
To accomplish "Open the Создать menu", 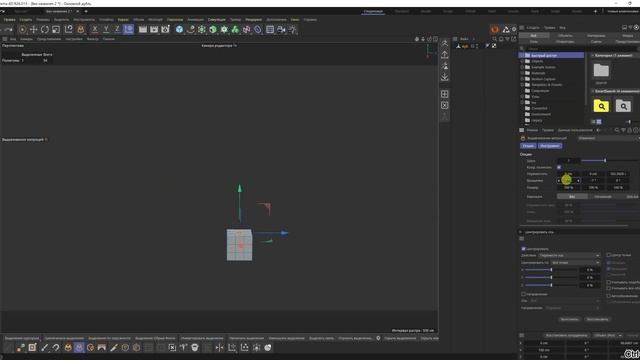I will (26, 20).
